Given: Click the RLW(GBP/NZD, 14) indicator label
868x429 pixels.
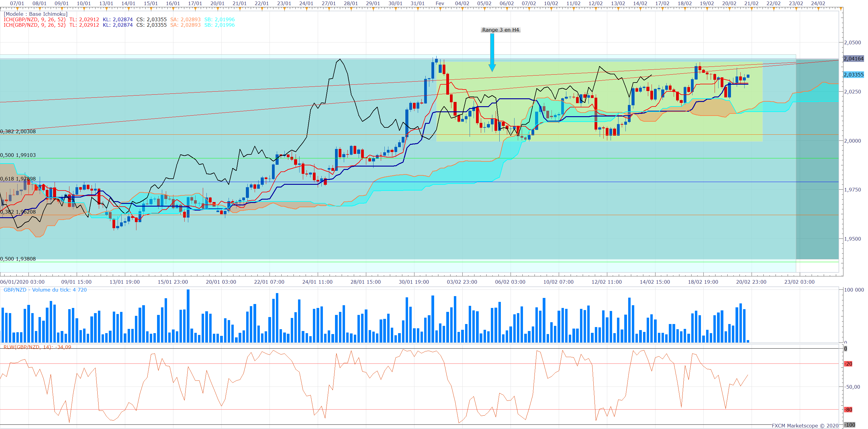Looking at the screenshot, I should pyautogui.click(x=37, y=347).
